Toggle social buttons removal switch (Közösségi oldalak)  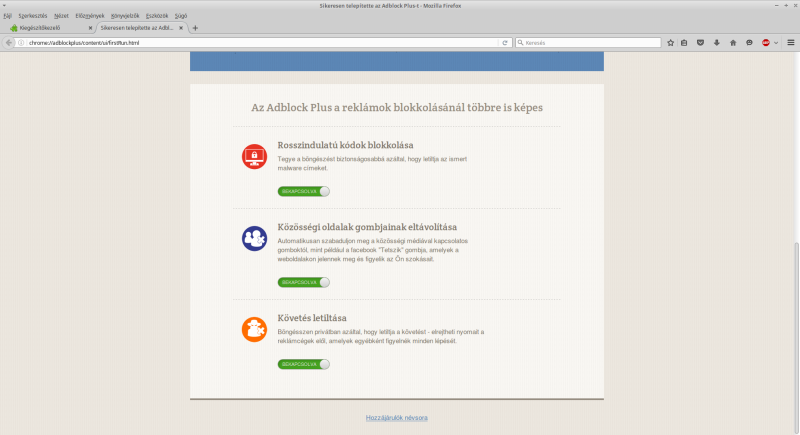(304, 282)
